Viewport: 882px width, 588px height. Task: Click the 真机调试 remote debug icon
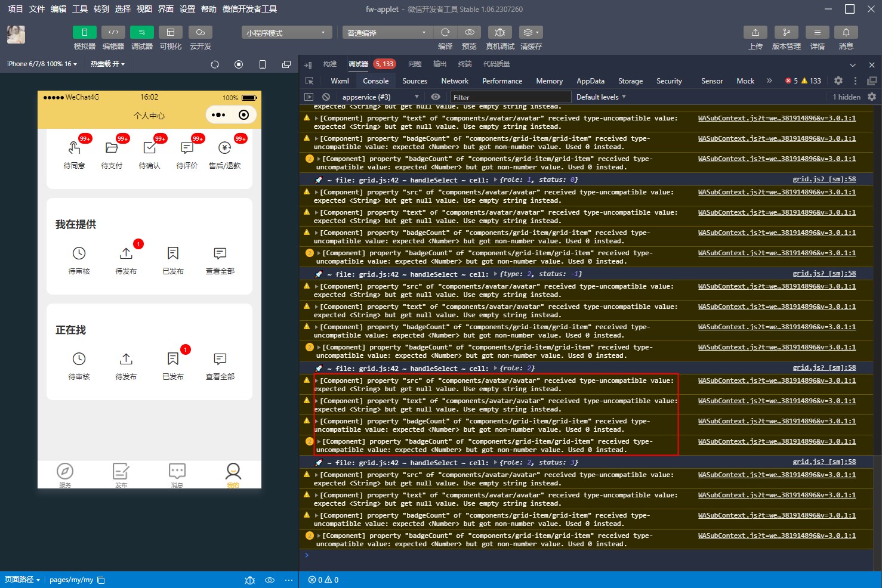pos(500,32)
